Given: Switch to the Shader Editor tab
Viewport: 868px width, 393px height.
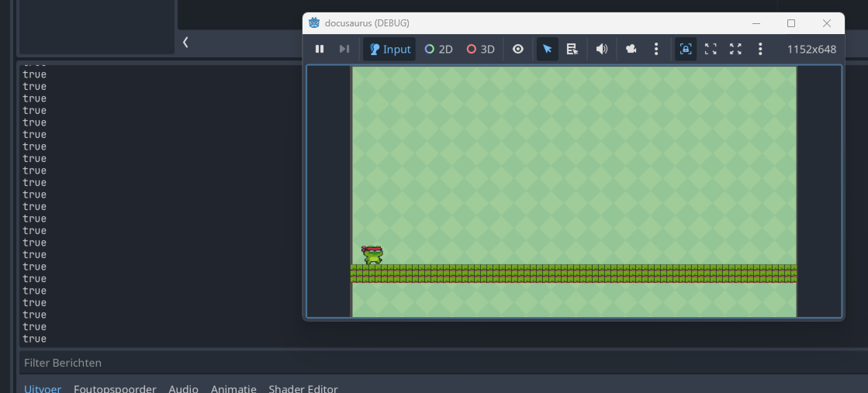Looking at the screenshot, I should (x=303, y=388).
